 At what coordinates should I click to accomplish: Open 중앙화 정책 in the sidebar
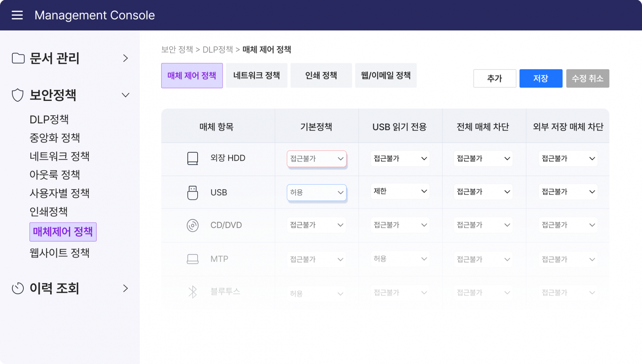tap(55, 138)
